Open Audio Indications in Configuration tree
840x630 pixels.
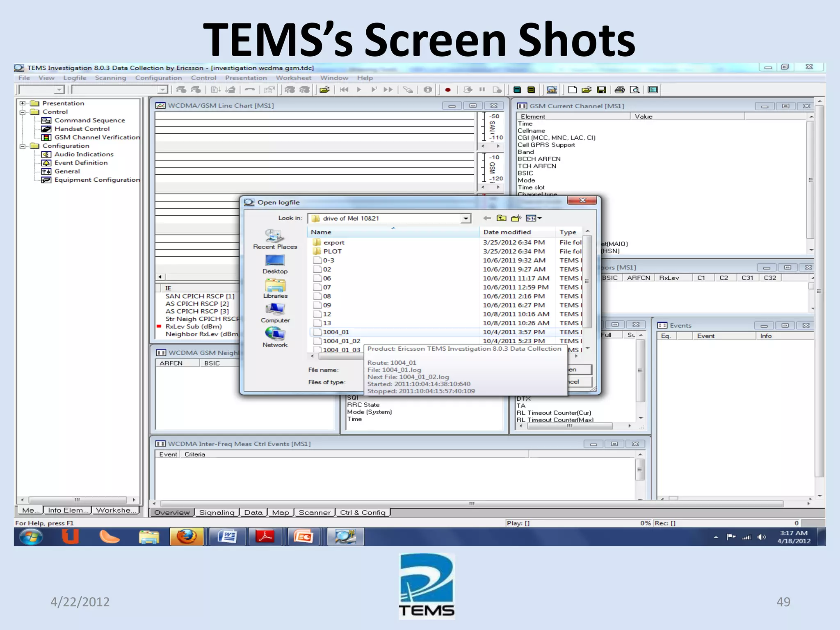click(84, 154)
